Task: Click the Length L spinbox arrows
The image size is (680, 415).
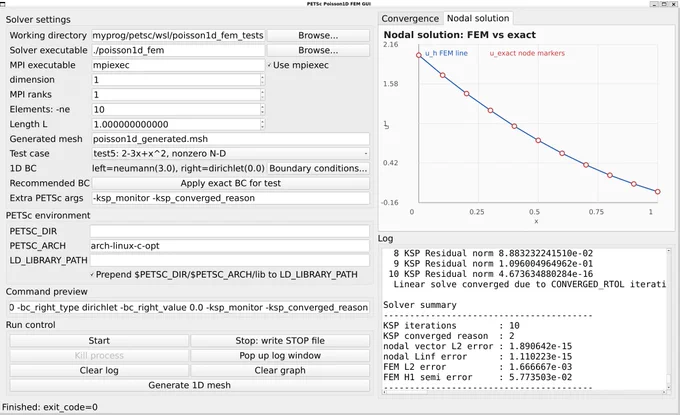Action: click(x=262, y=124)
